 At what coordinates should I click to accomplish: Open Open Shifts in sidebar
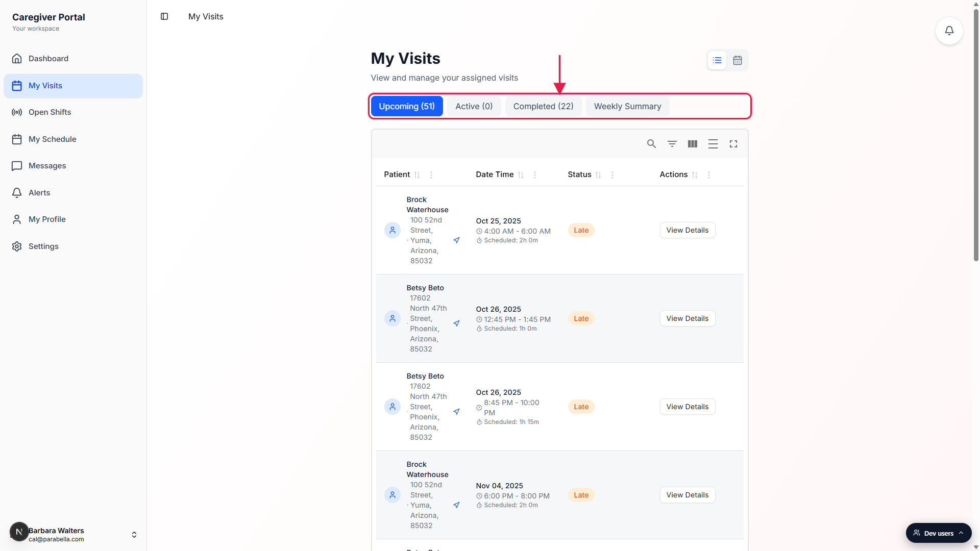73,112
